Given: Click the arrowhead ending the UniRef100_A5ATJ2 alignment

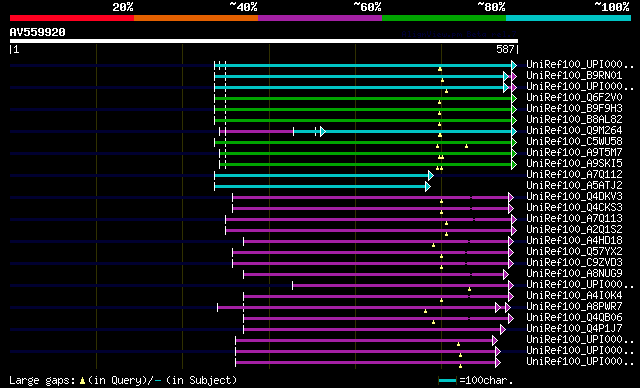Looking at the screenshot, I should pyautogui.click(x=428, y=186).
